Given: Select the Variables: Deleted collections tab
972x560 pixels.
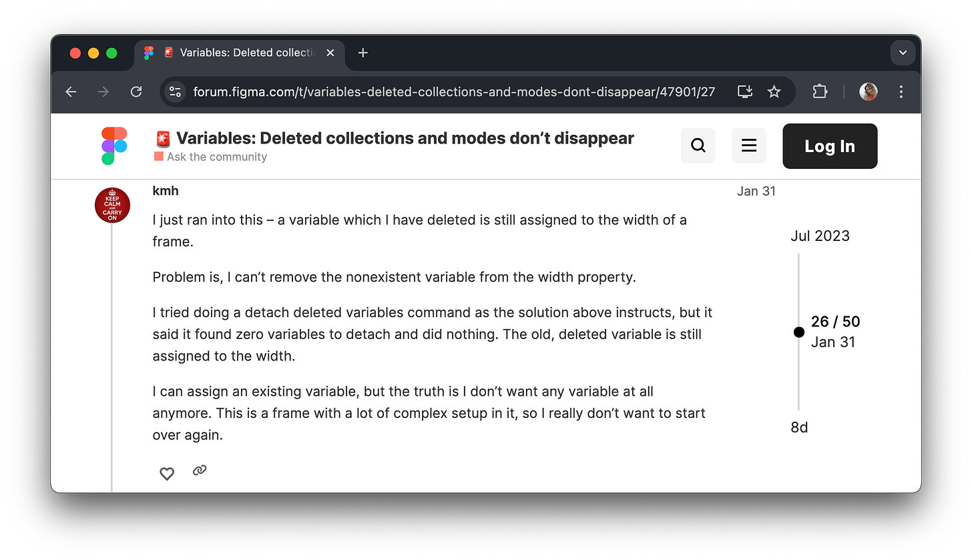Looking at the screenshot, I should (x=240, y=53).
